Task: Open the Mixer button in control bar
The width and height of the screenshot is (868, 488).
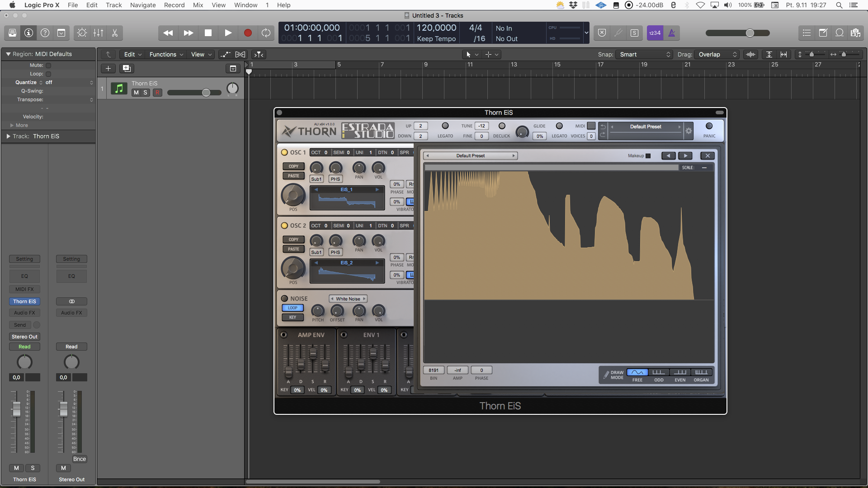Action: click(x=98, y=33)
